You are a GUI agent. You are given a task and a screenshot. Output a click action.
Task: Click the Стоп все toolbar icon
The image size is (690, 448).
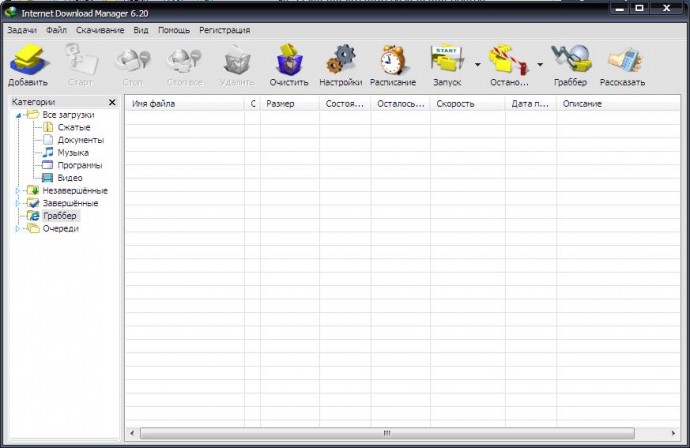(x=184, y=60)
